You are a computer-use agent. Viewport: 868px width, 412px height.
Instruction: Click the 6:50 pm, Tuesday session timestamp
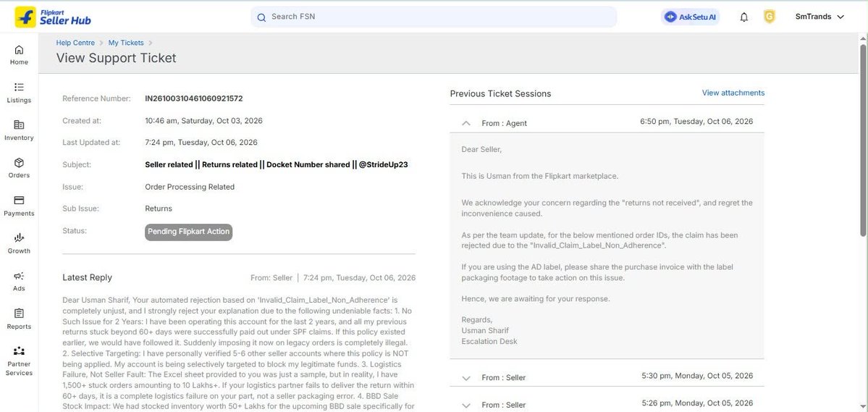[x=696, y=121]
